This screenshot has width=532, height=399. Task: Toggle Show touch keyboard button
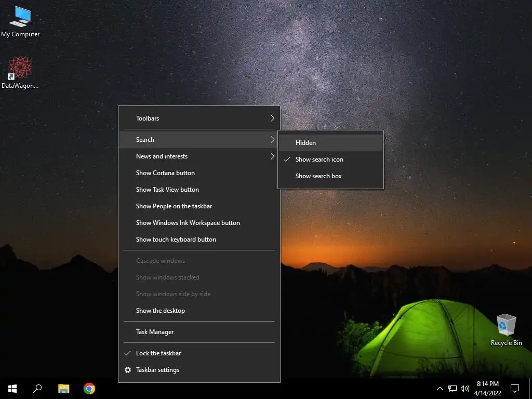[199, 240]
